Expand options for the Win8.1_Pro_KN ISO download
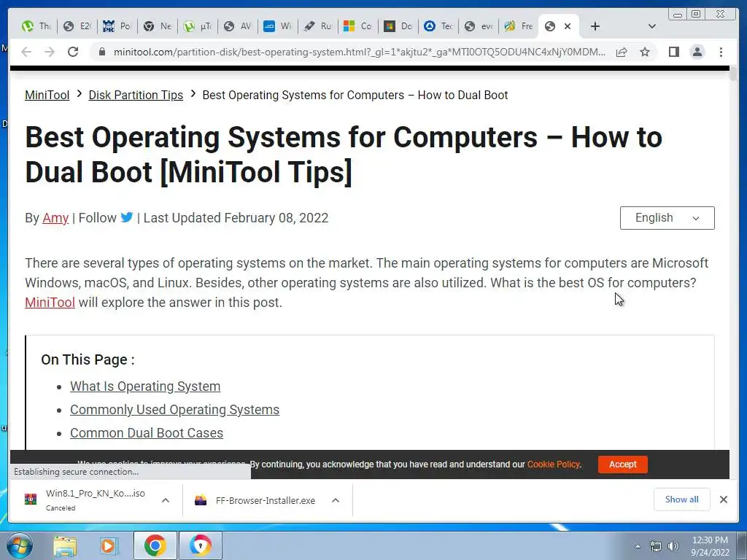This screenshot has height=560, width=747. click(166, 500)
